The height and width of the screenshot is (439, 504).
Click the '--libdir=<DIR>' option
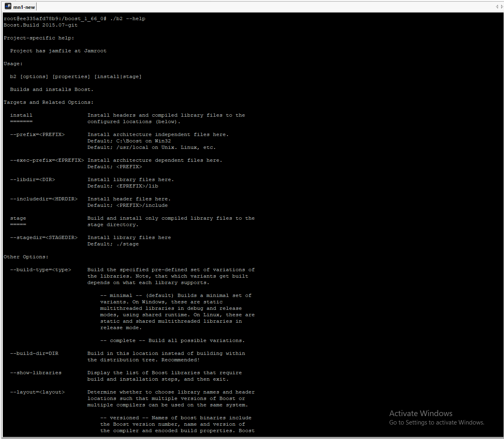click(33, 179)
